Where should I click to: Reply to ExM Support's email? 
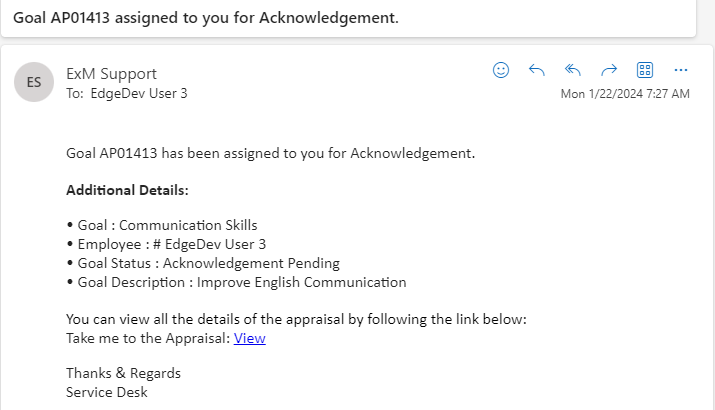537,70
